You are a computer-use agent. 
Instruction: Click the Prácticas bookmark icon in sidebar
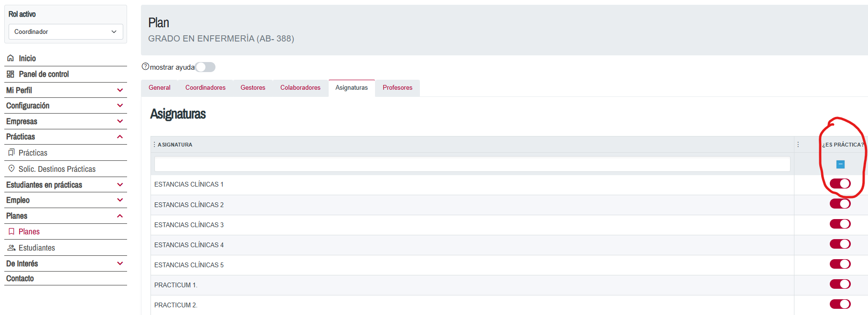pyautogui.click(x=11, y=153)
